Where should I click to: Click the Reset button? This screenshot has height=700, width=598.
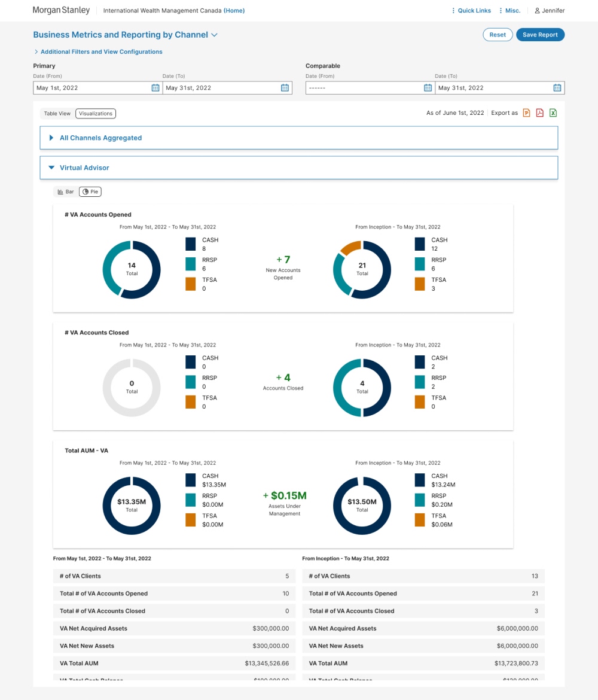(498, 35)
